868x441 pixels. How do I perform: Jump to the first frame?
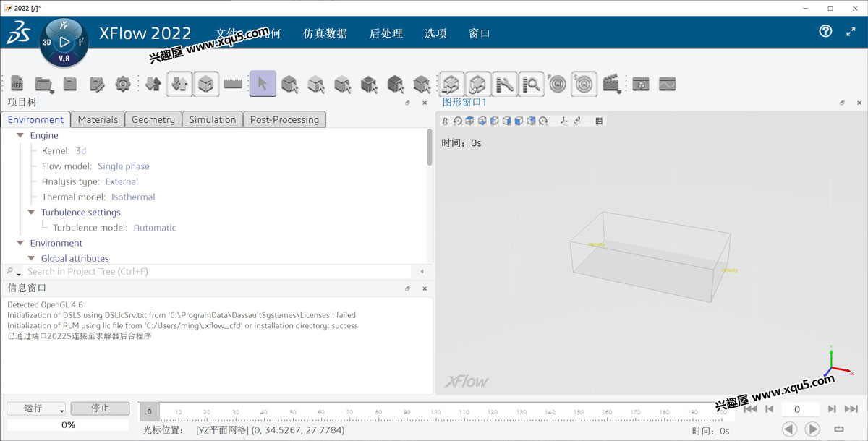[x=750, y=409]
